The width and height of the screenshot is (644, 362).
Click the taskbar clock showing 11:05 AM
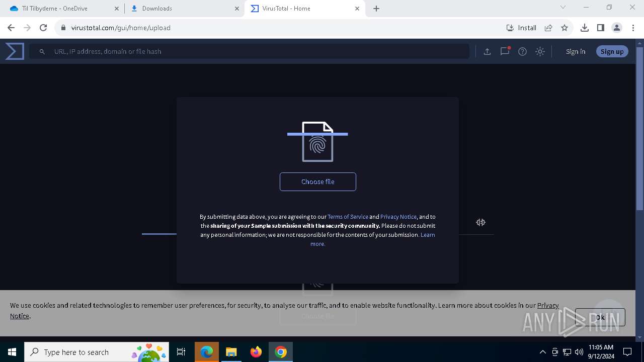601,352
